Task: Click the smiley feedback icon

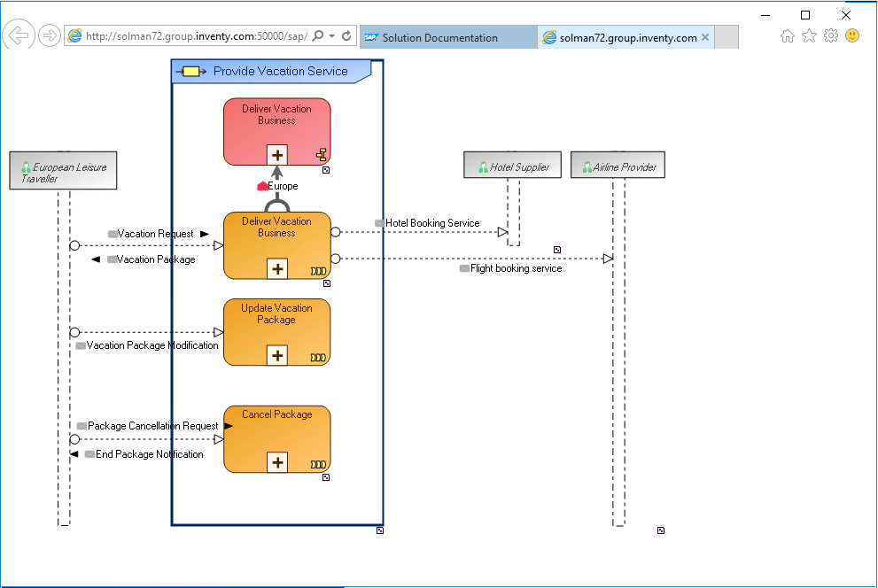Action: pyautogui.click(x=852, y=35)
